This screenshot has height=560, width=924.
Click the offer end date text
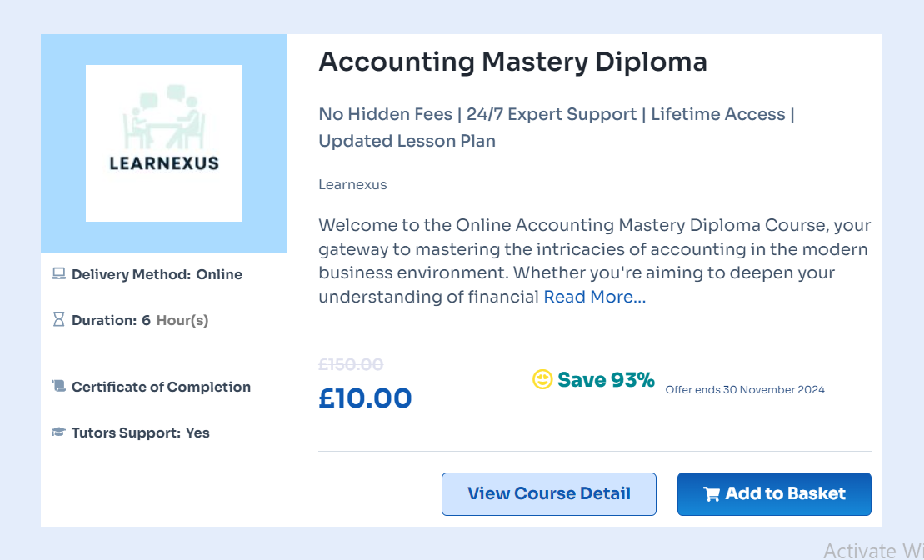[x=745, y=389]
